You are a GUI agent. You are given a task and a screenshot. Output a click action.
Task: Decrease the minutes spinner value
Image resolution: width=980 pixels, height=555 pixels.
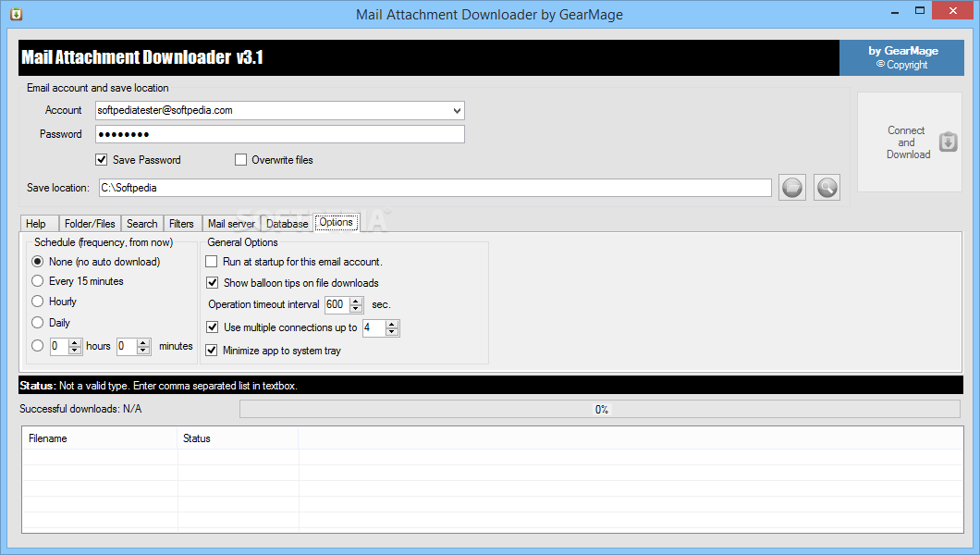click(143, 350)
